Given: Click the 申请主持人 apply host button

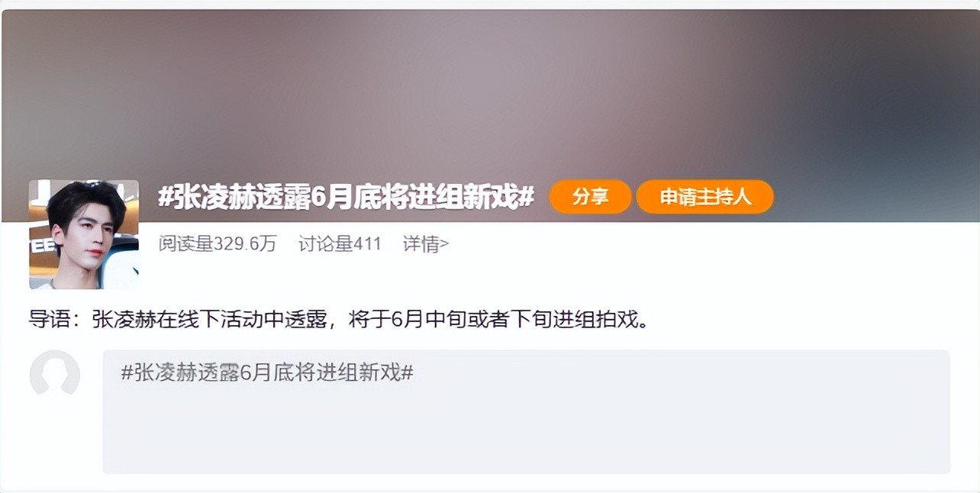Looking at the screenshot, I should (x=705, y=197).
